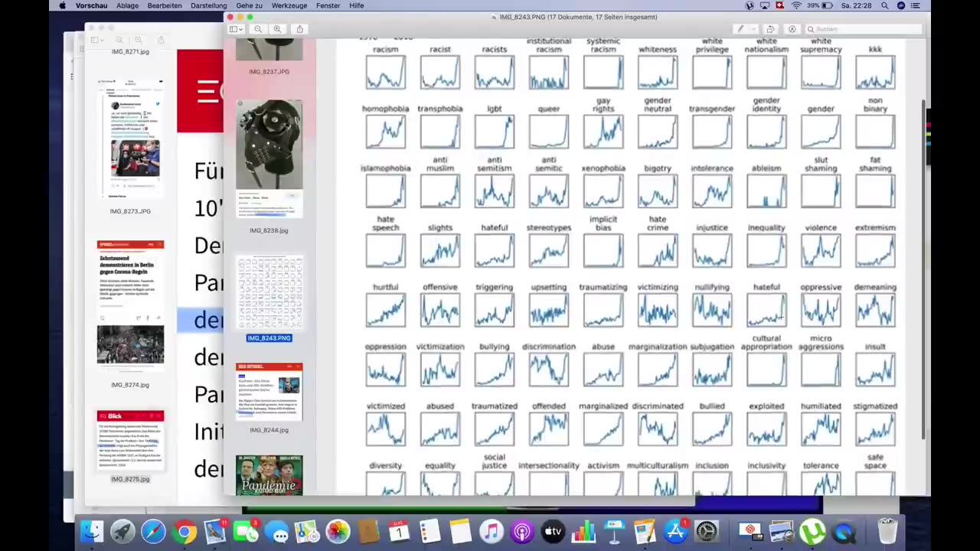Viewport: 980px width, 551px height.
Task: Click the Pandemie magazine cover thumbnail
Action: [269, 475]
